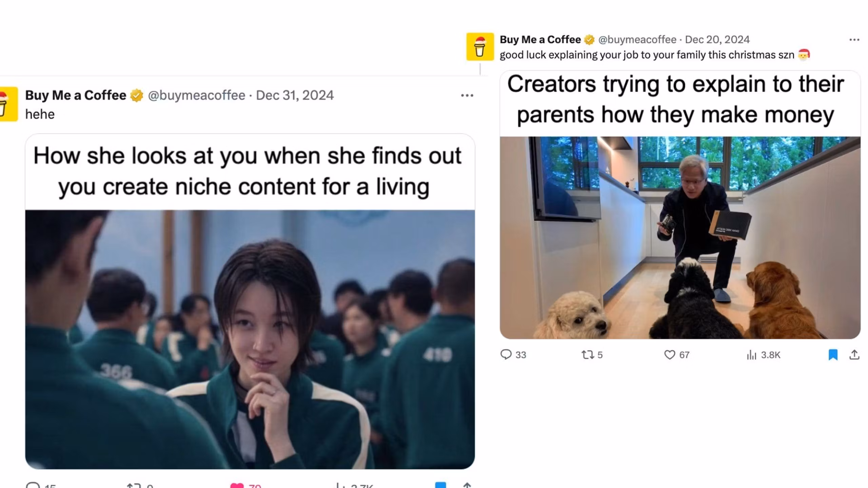The image size is (868, 488).
Task: Open @buymeacoffee handle on Dec 31 tweet
Action: [196, 95]
